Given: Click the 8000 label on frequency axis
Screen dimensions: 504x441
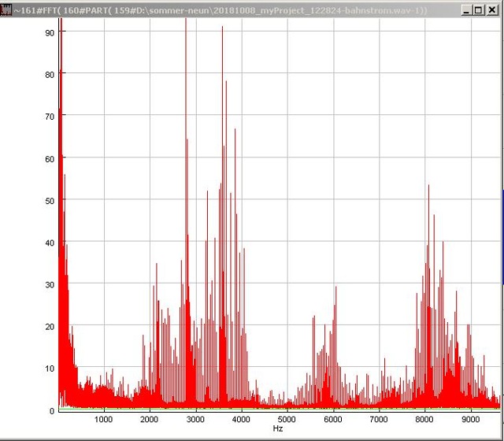Looking at the screenshot, I should click(x=424, y=420).
